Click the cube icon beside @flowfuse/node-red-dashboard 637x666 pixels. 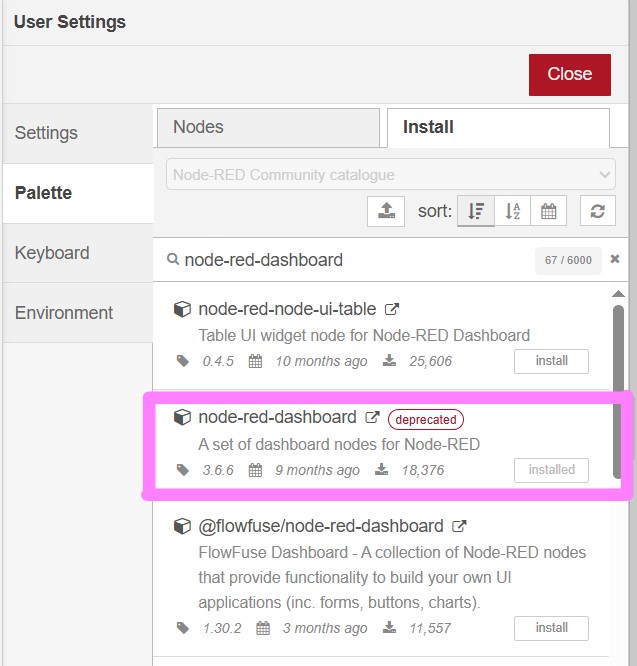[182, 526]
